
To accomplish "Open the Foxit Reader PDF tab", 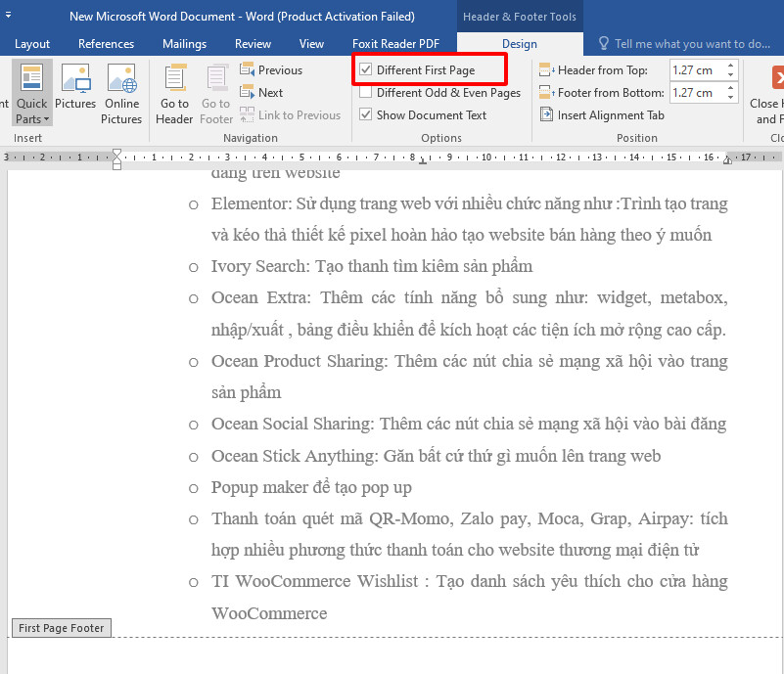I will click(395, 43).
